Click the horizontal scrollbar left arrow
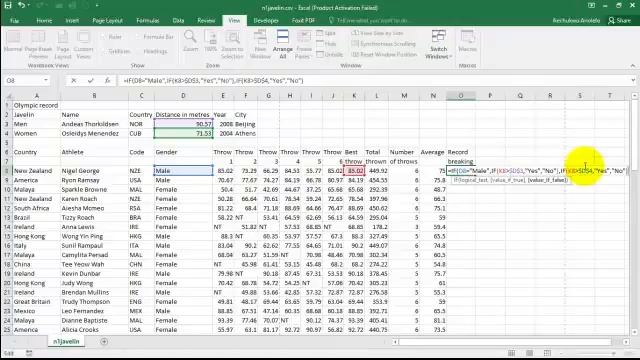 pyautogui.click(x=395, y=342)
